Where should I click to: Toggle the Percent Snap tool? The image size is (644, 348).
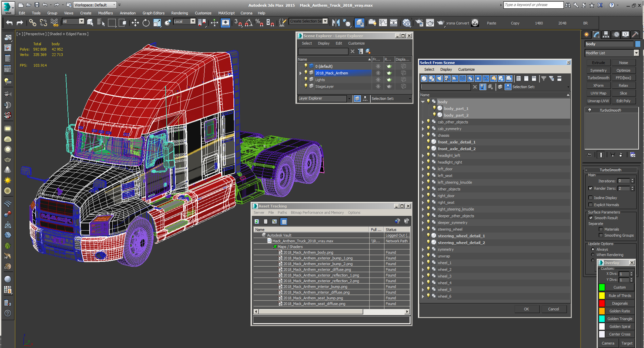(259, 23)
